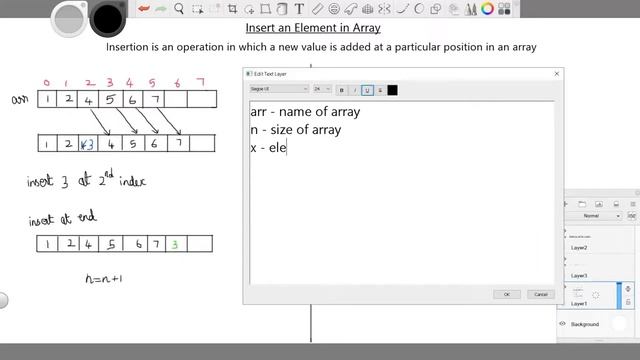Click Cancel in Edit Text Layer
This screenshot has height=360, width=640.
coord(541,294)
